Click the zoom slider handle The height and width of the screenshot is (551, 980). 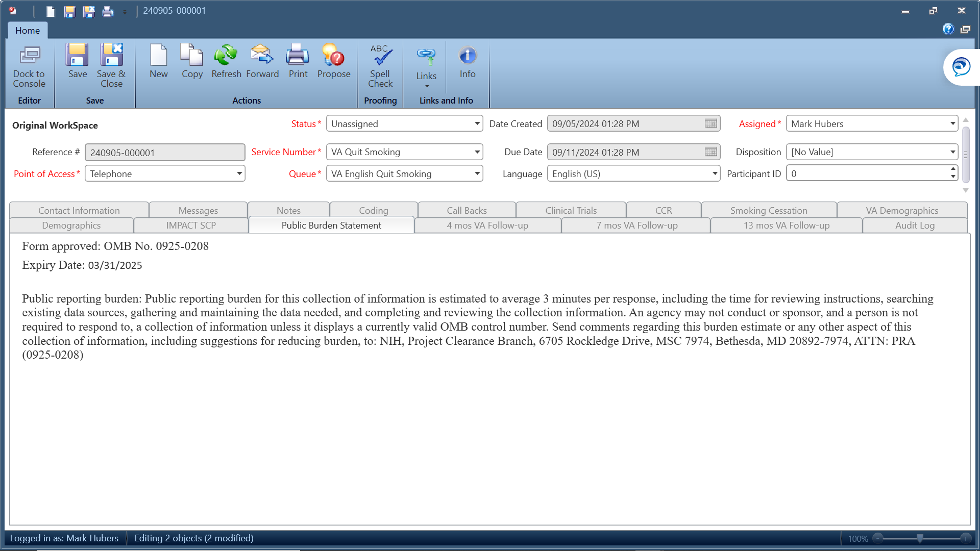(920, 538)
